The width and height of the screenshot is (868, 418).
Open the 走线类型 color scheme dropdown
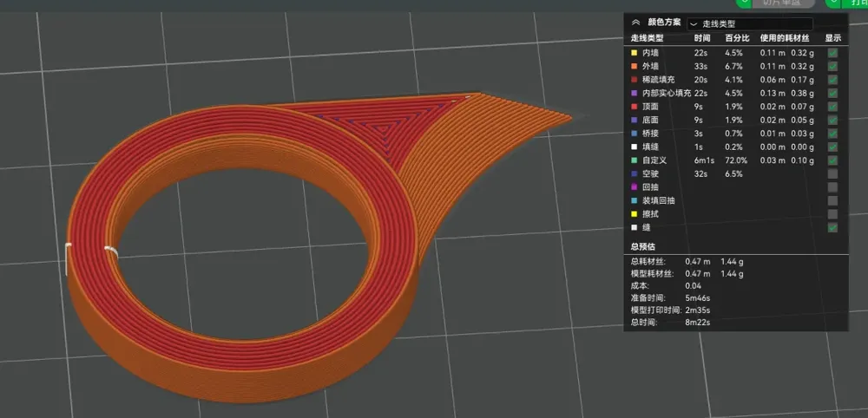pos(750,24)
